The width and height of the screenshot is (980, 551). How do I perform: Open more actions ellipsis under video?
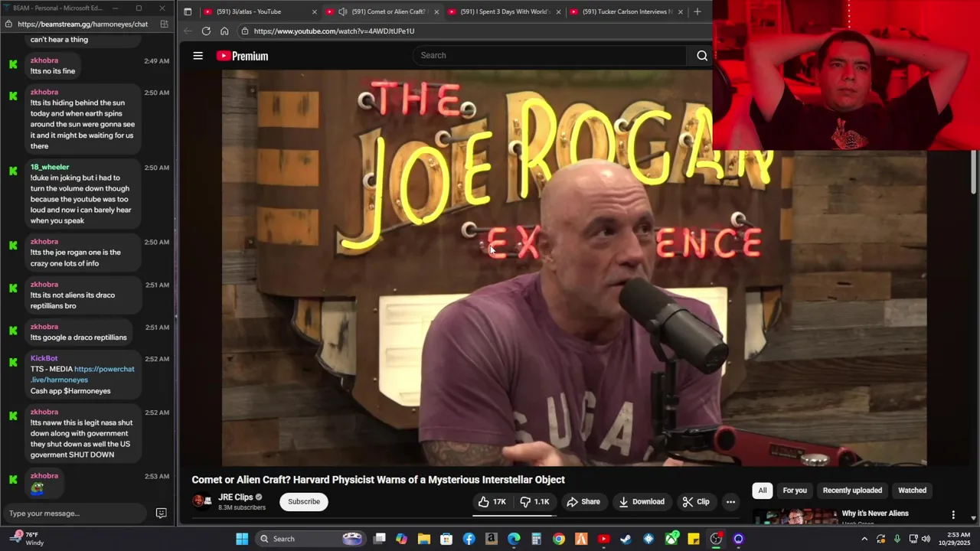730,502
